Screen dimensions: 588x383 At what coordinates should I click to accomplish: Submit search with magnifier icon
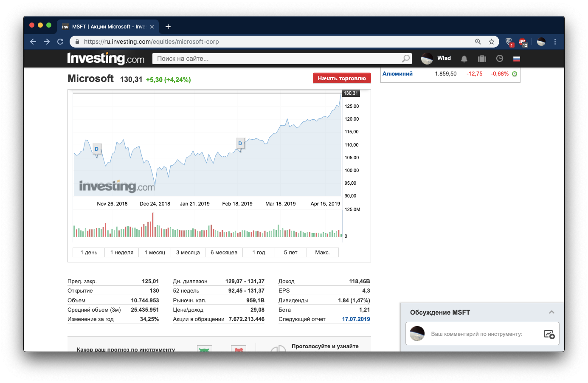(x=406, y=59)
